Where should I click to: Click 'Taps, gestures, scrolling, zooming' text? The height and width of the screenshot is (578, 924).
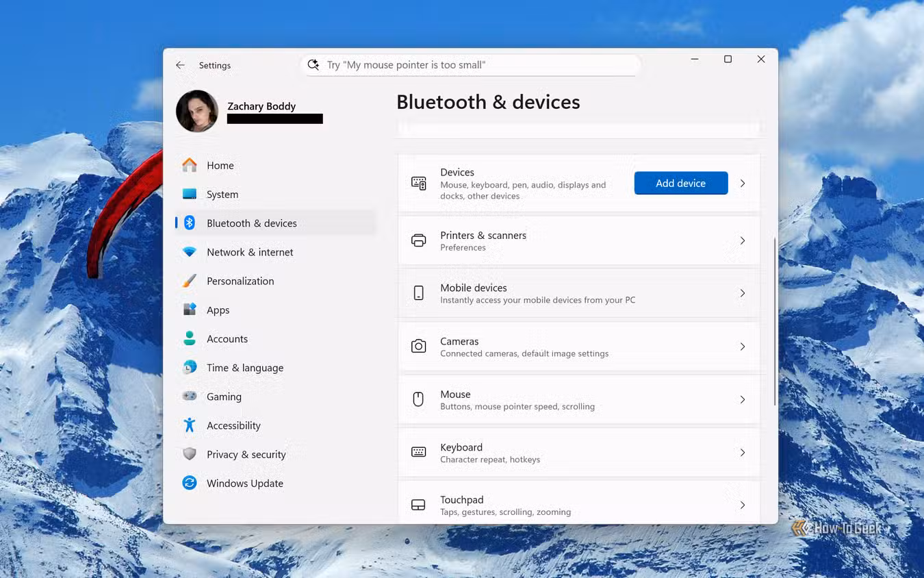tap(506, 512)
